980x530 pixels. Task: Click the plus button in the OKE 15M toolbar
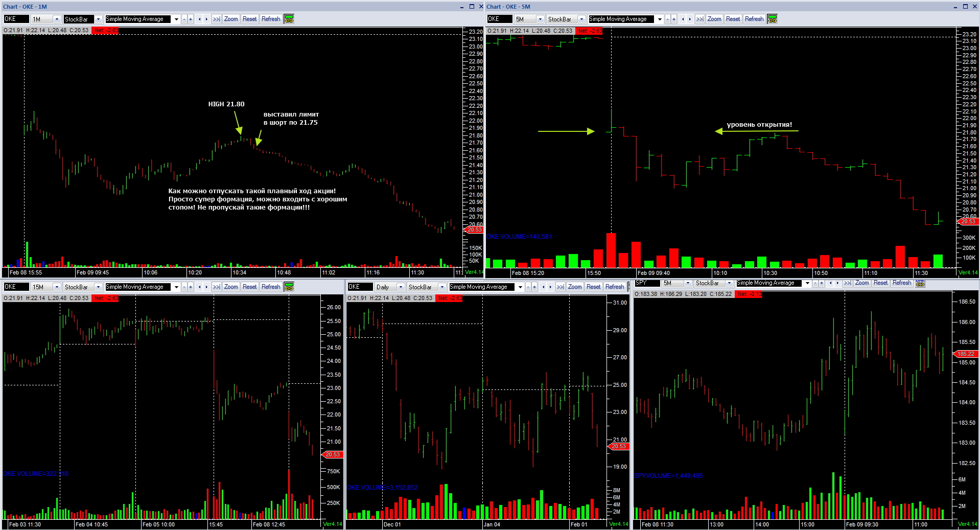[x=191, y=287]
